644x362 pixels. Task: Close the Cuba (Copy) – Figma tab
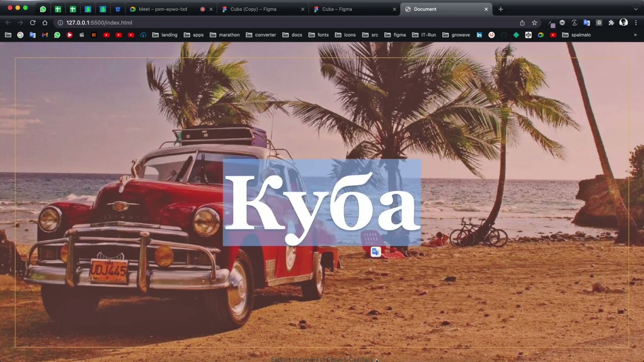303,9
